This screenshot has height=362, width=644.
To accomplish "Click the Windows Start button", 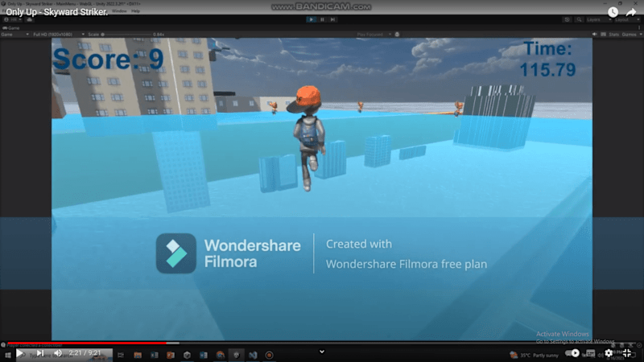I will [x=7, y=355].
